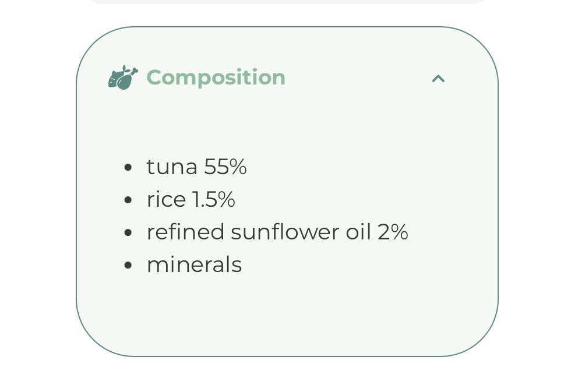
Task: Select the rice 1.5% list item
Action: pos(191,200)
